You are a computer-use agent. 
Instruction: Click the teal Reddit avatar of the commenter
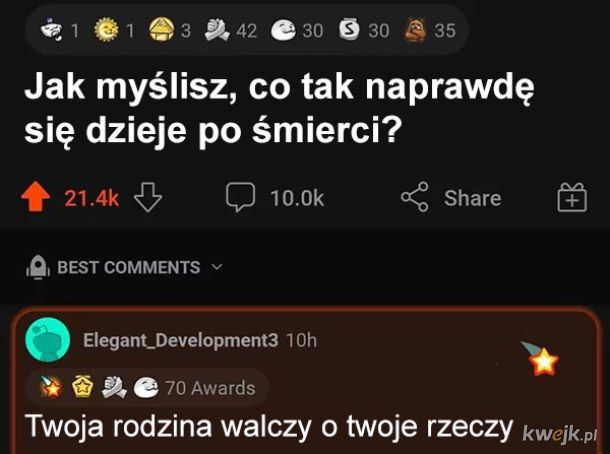pos(47,340)
